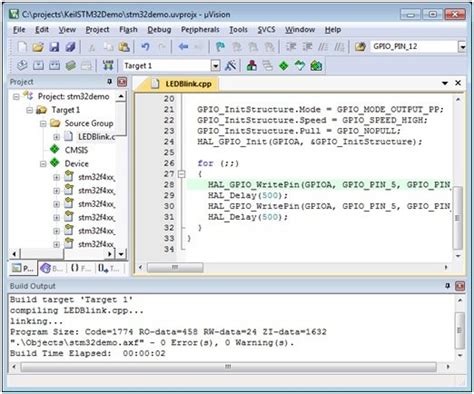
Task: Pin the Project panel
Action: coord(110,81)
